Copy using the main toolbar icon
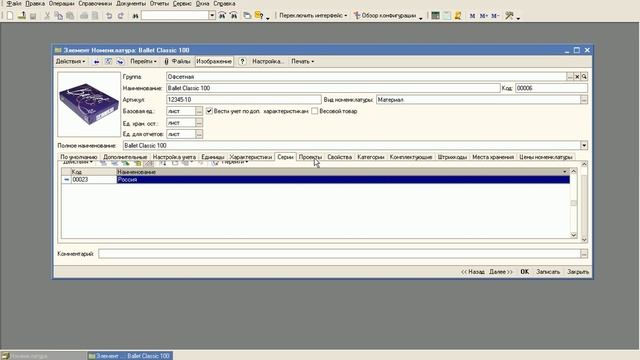This screenshot has width=640, height=360. 58,16
